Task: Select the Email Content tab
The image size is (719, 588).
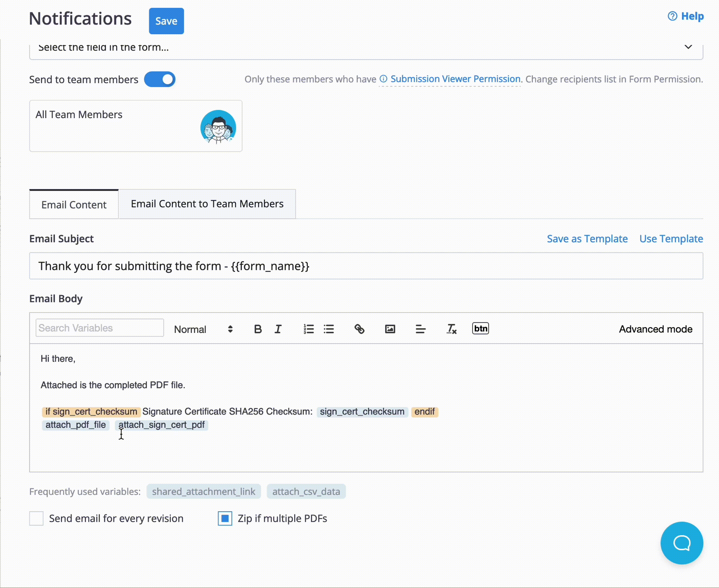Action: tap(74, 205)
